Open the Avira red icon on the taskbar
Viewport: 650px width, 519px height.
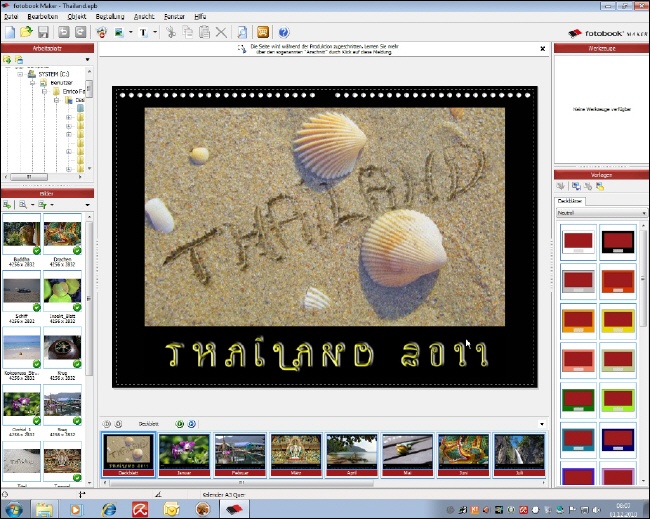click(140, 509)
